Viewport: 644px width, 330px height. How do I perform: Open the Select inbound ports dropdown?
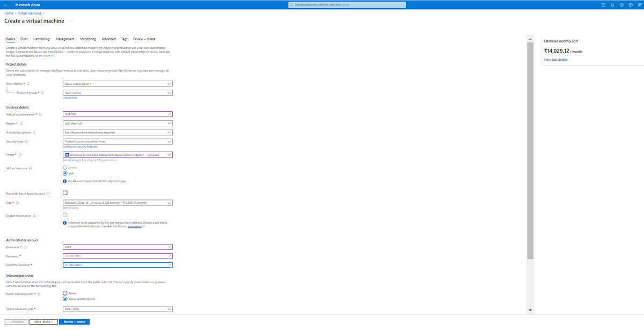coord(118,309)
